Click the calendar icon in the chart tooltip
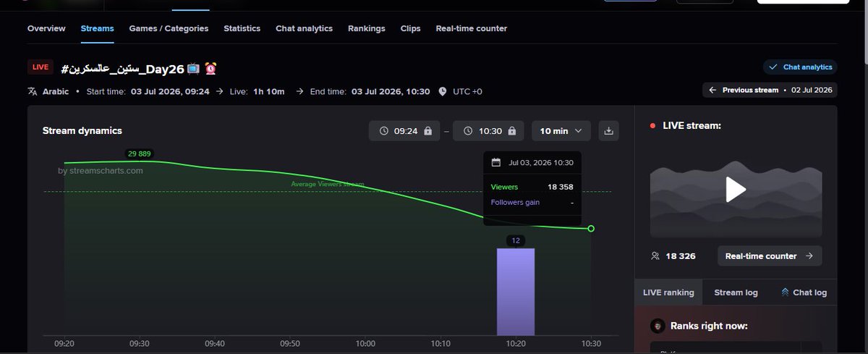868x354 pixels. pos(496,163)
